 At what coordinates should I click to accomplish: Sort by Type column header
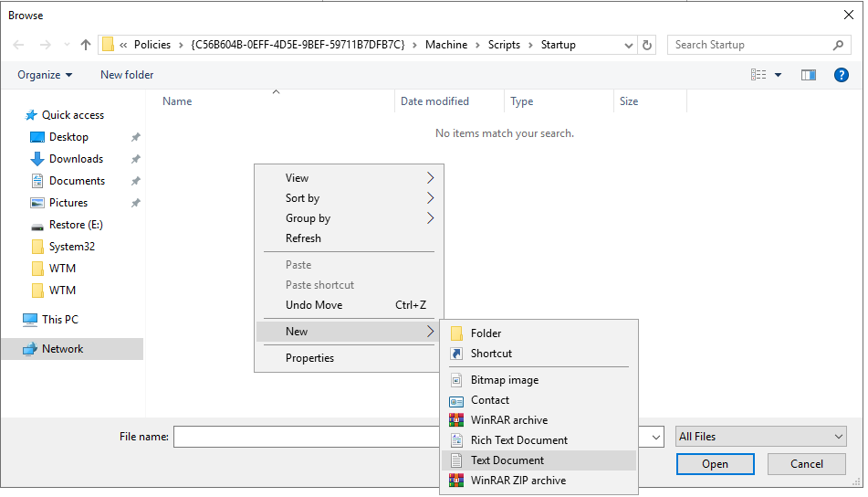(521, 100)
